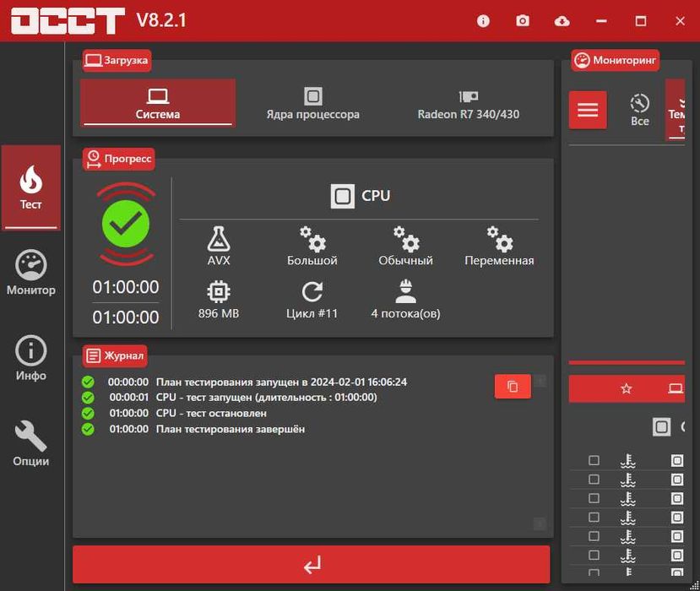This screenshot has height=591, width=700.
Task: Open the Монитор section in the sidebar
Action: coord(30,273)
